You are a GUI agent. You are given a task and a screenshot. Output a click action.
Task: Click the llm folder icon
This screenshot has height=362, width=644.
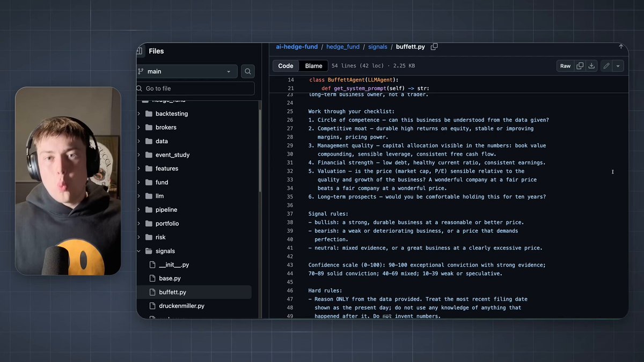pos(149,196)
